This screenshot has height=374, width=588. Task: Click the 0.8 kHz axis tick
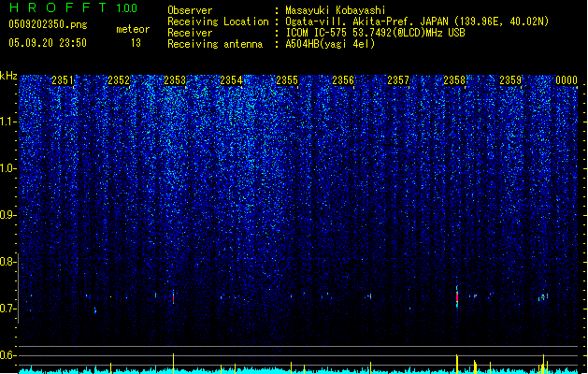tap(8, 262)
